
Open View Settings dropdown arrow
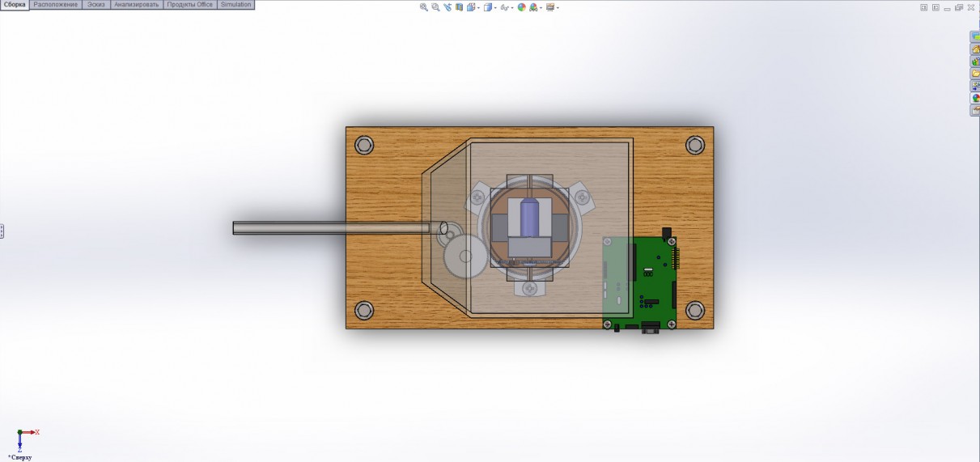[558, 8]
